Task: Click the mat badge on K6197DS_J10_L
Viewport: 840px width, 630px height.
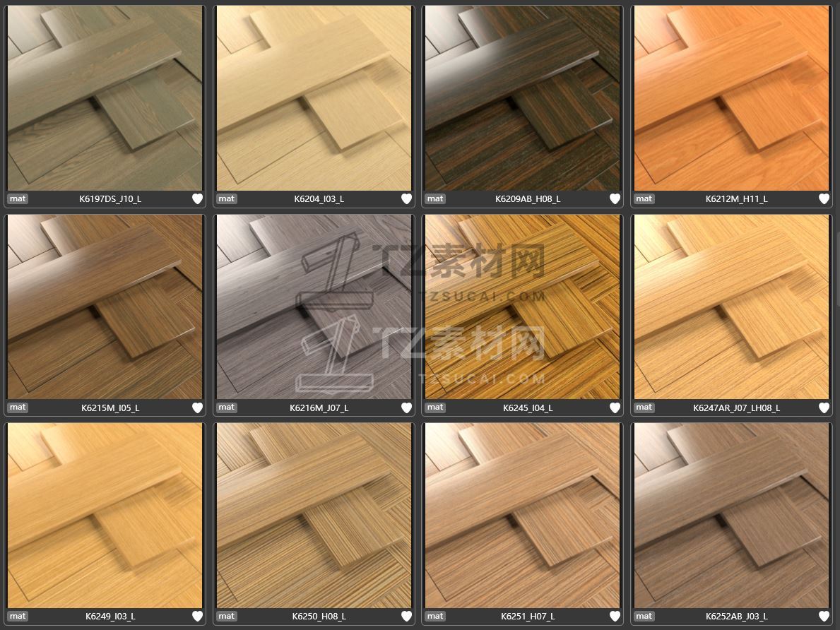Action: click(x=18, y=198)
